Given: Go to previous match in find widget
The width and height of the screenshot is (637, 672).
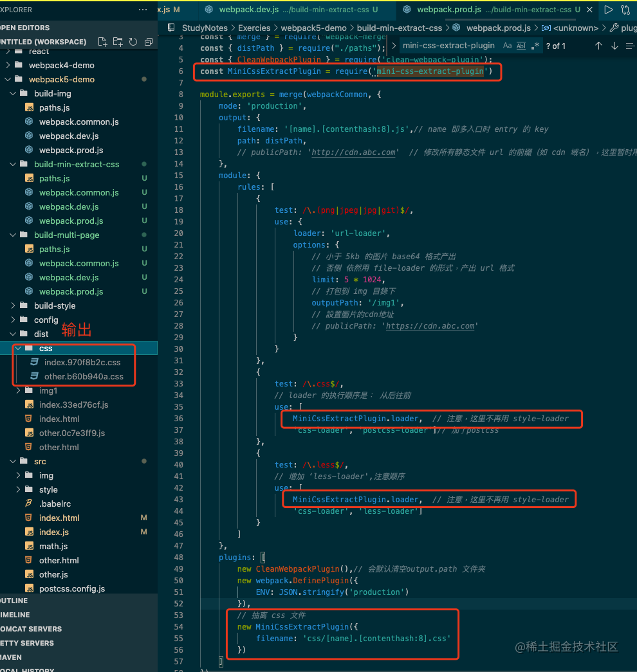Looking at the screenshot, I should click(x=598, y=46).
